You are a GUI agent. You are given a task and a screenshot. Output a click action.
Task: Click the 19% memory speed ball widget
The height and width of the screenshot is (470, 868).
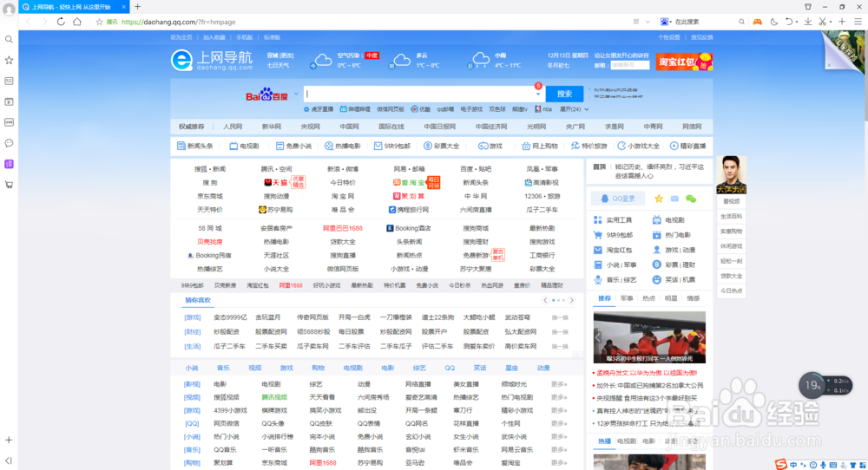[812, 385]
